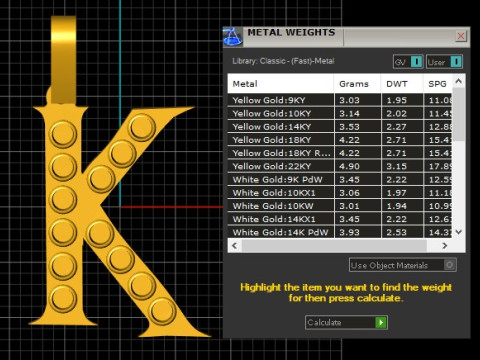This screenshot has width=480, height=360.
Task: Click the Library: Classic - (Fast)-Metal label
Action: point(283,61)
